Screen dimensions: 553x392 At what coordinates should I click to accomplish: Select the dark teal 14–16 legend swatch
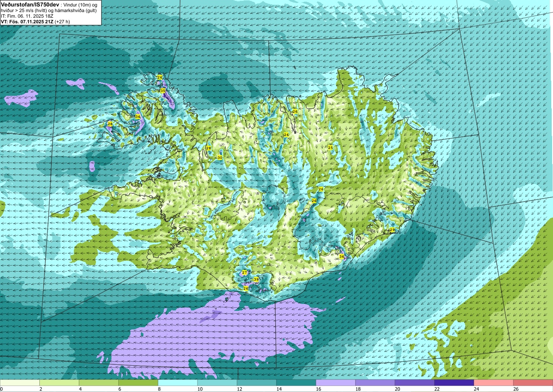tap(296, 383)
